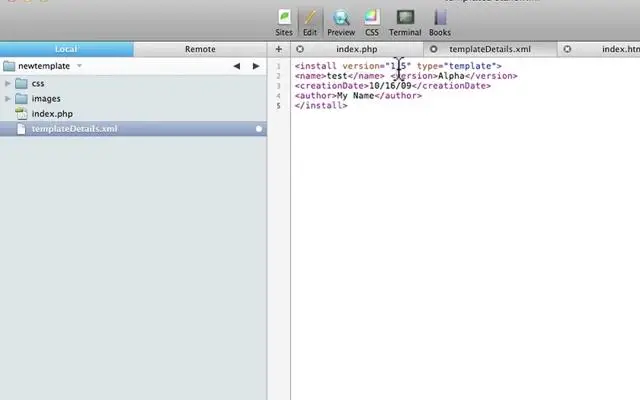
Task: Select the images folder row
Action: [x=133, y=98]
